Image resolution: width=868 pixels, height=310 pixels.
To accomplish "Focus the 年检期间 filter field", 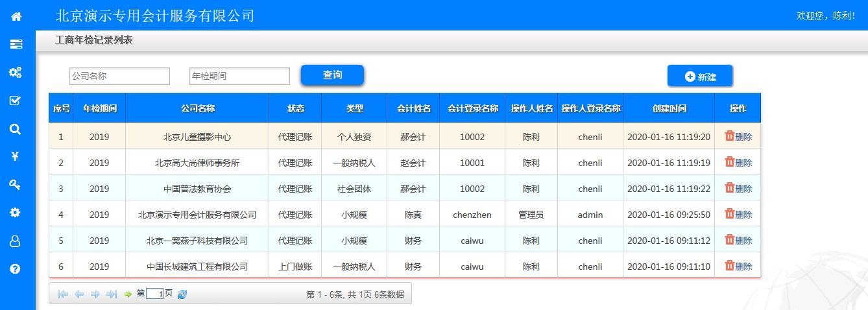I will [239, 76].
